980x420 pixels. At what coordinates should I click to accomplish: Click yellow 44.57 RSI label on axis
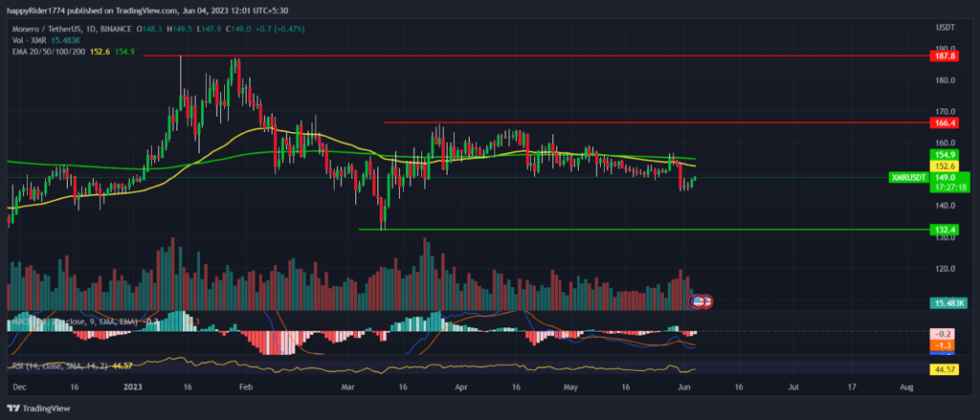coord(946,370)
